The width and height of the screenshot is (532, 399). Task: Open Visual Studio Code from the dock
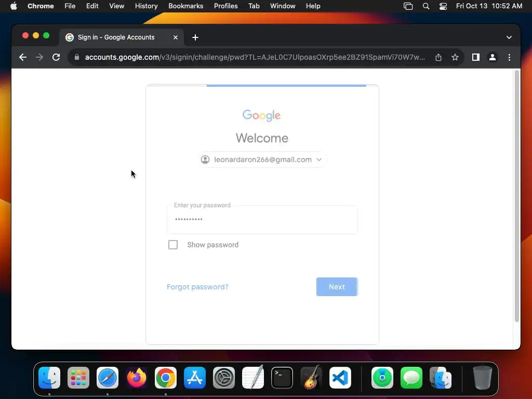click(x=340, y=378)
